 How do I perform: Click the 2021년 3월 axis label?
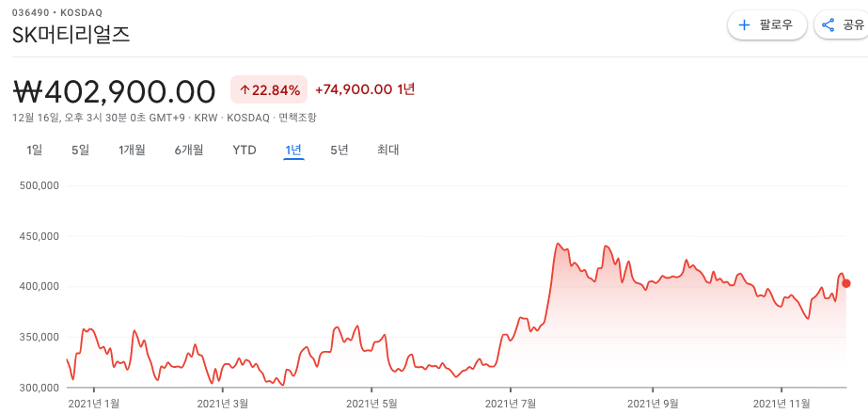pos(222,404)
